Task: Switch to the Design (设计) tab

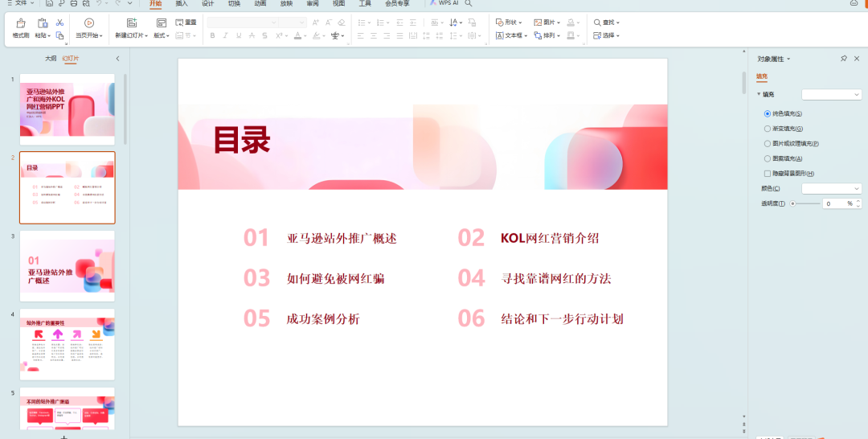Action: point(207,3)
